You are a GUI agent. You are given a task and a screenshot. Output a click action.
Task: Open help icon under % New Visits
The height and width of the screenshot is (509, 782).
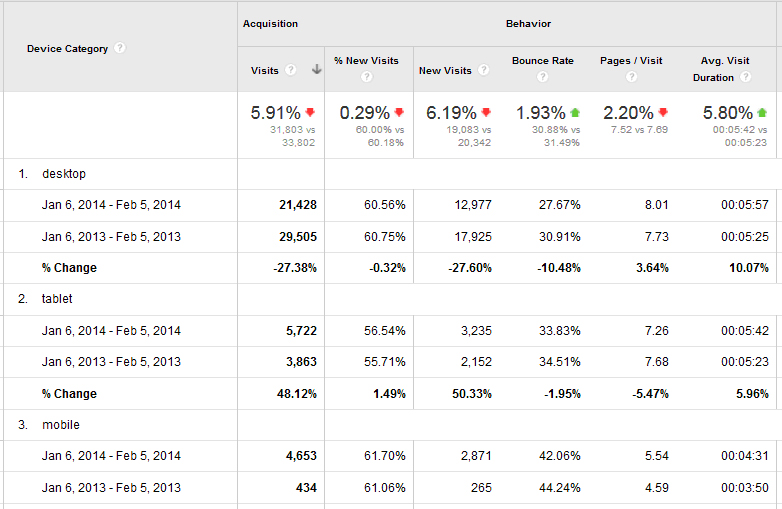click(x=367, y=77)
